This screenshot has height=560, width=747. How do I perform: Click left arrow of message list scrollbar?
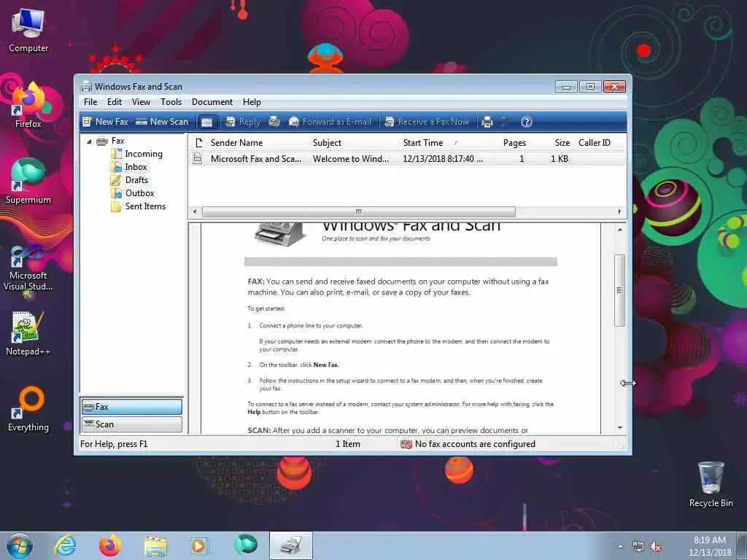point(194,211)
